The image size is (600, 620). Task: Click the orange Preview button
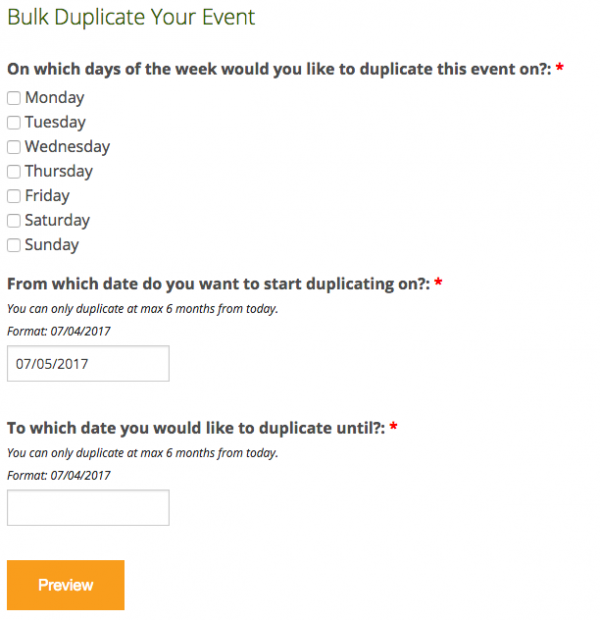[66, 585]
